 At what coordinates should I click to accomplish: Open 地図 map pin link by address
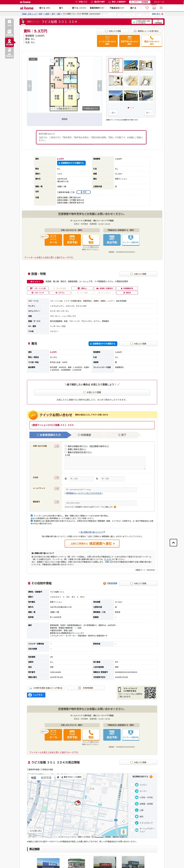click(x=83, y=192)
